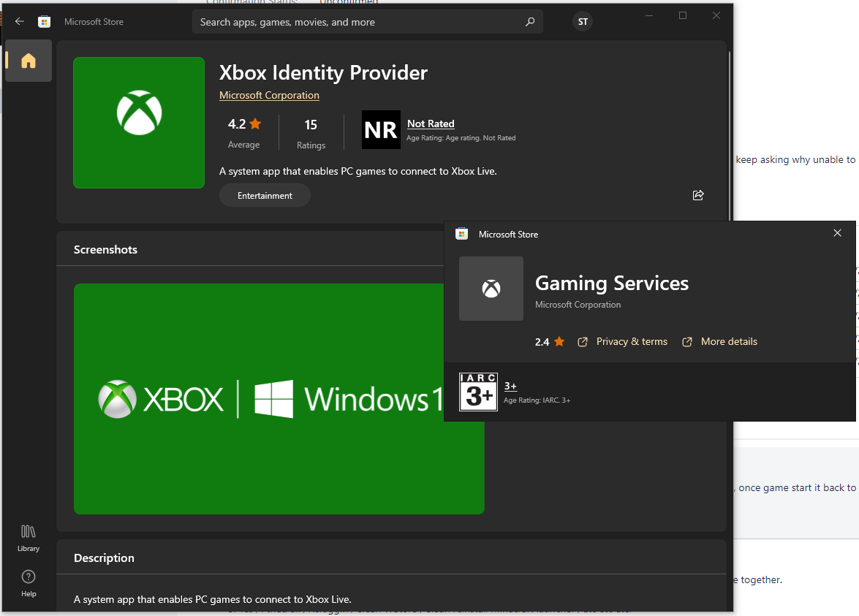859x616 pixels.
Task: Click the "Age Rating: IARC. 3+" text
Action: [537, 400]
